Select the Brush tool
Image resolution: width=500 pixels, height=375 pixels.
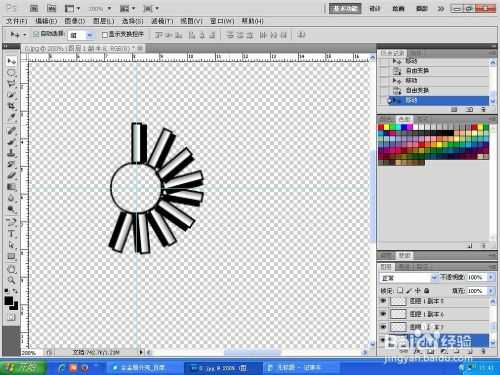[12, 142]
